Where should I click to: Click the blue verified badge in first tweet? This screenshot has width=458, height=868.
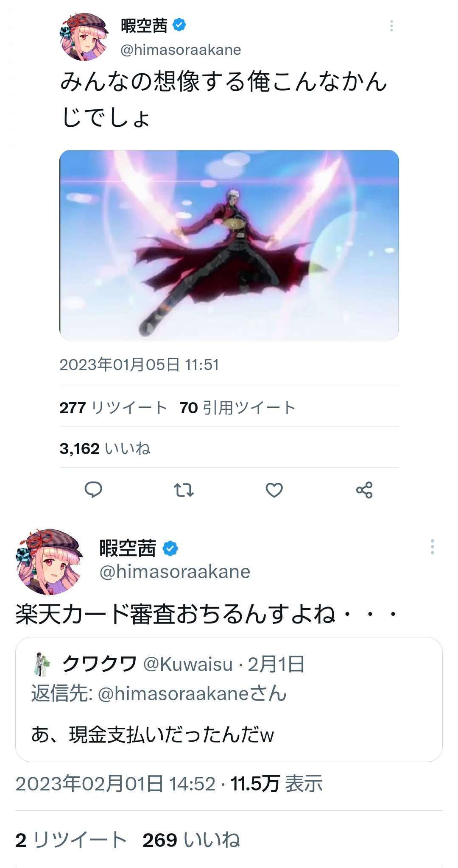click(x=179, y=25)
